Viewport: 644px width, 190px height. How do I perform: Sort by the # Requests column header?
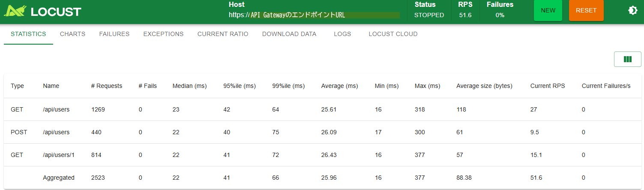tap(106, 86)
